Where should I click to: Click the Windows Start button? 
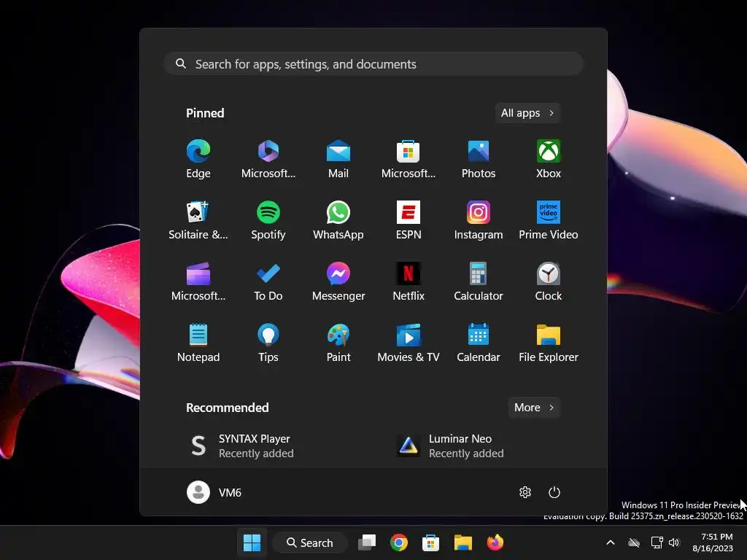pos(252,542)
